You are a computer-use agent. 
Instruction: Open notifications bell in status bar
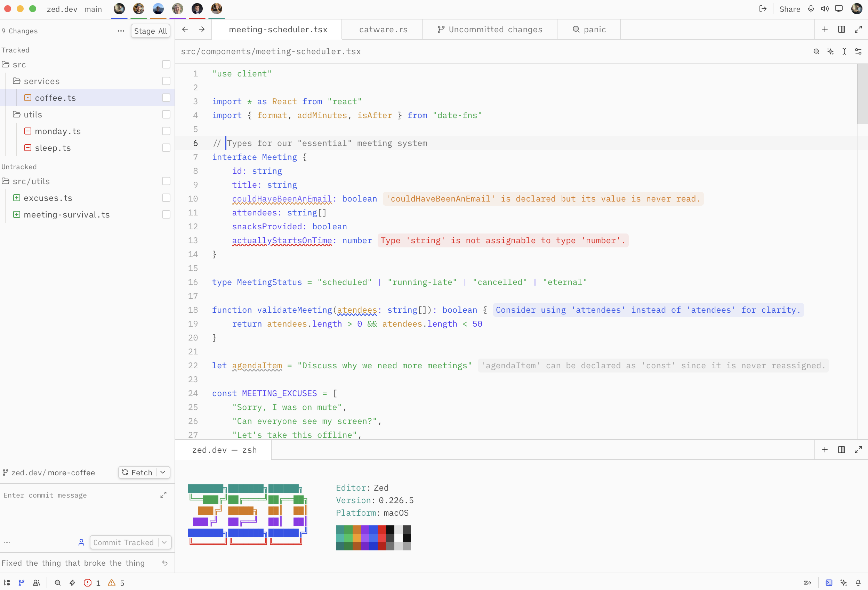pyautogui.click(x=858, y=583)
